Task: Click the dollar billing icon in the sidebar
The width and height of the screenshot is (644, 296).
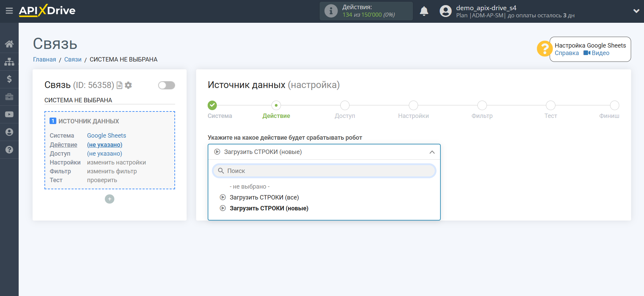Action: click(9, 79)
